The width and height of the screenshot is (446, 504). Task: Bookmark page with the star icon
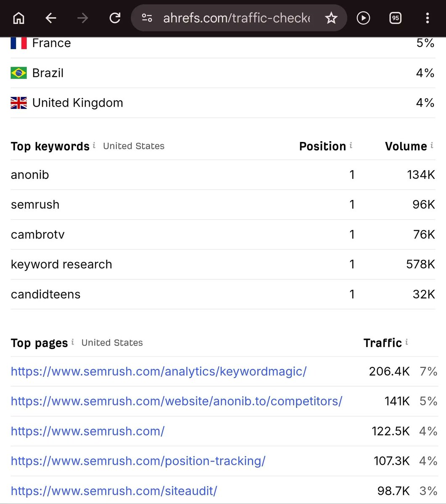[x=331, y=18]
